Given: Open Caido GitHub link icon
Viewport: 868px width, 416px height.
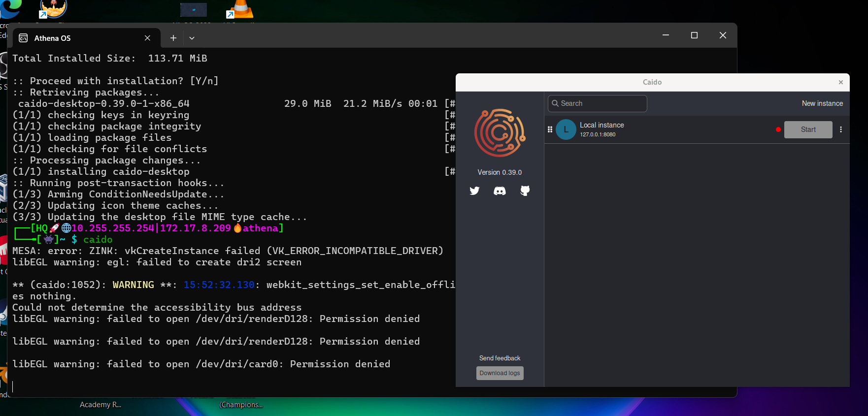Looking at the screenshot, I should pyautogui.click(x=525, y=191).
